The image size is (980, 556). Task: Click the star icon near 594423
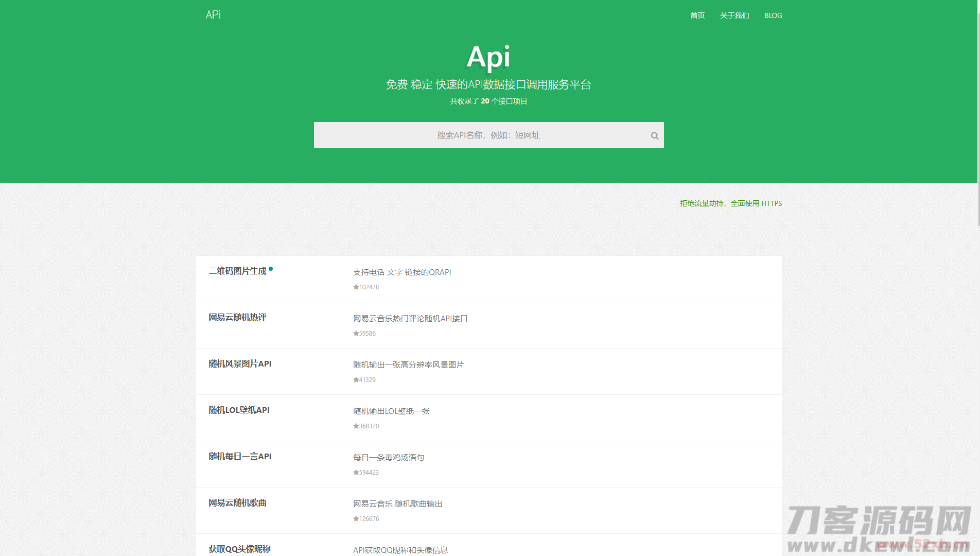(355, 472)
